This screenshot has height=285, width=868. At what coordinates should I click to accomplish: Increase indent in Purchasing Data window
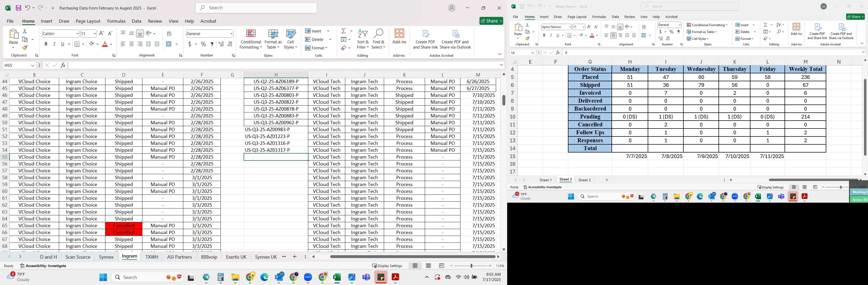pyautogui.click(x=157, y=44)
